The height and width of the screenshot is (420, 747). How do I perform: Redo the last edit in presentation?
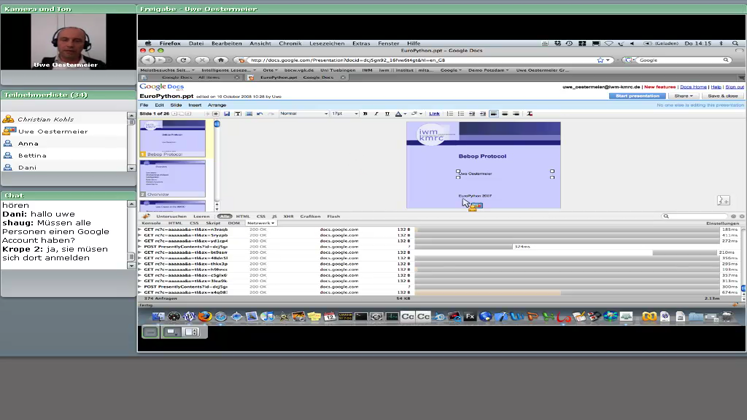(271, 114)
